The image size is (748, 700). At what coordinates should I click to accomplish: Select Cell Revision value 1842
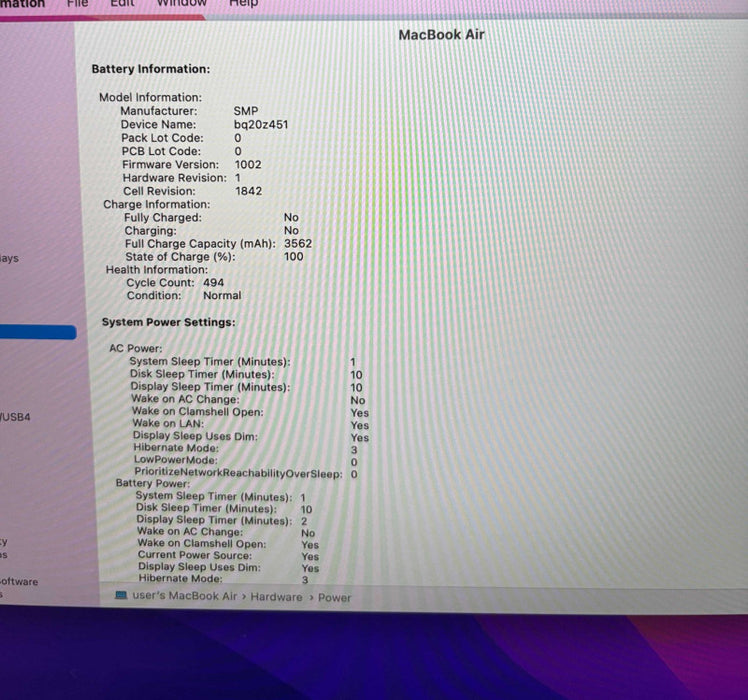[x=249, y=191]
